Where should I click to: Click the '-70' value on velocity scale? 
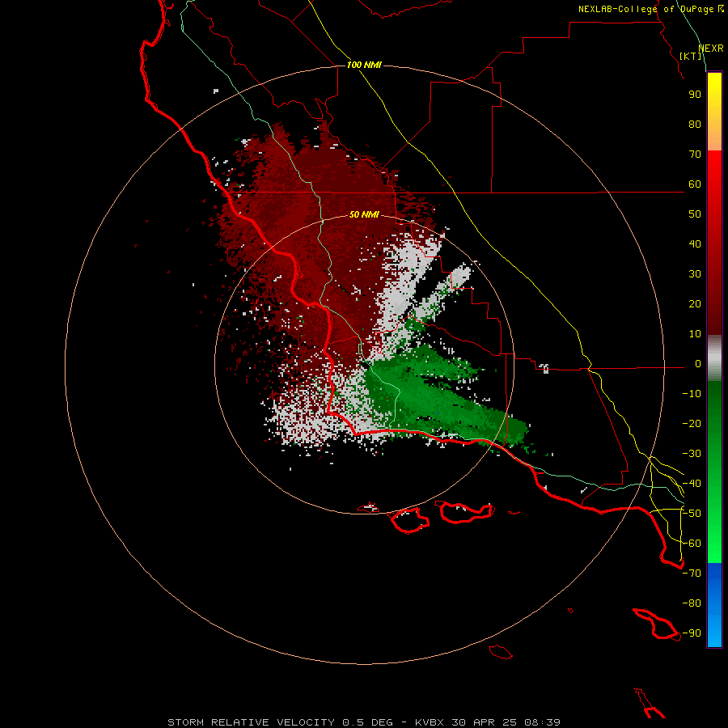(692, 574)
